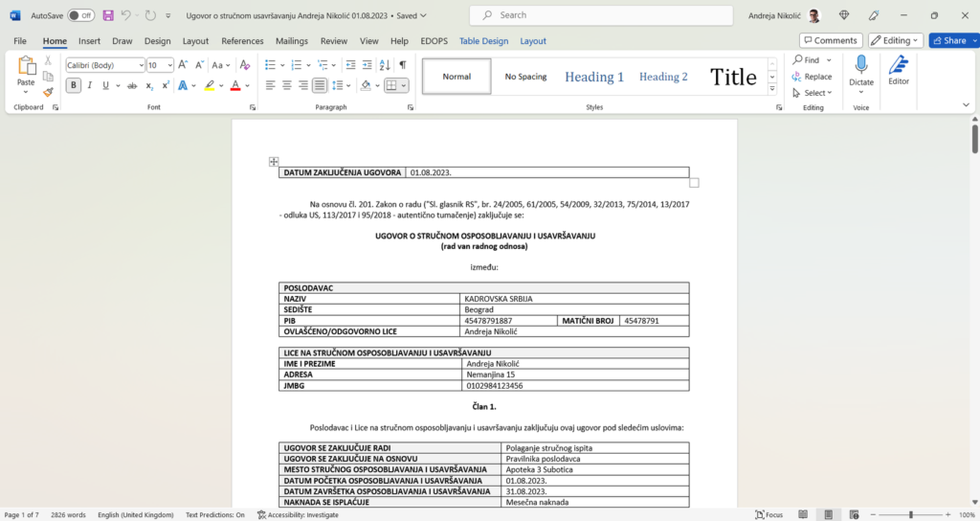Image resolution: width=980 pixels, height=521 pixels.
Task: Click the Format Painter brush icon
Action: coord(48,93)
